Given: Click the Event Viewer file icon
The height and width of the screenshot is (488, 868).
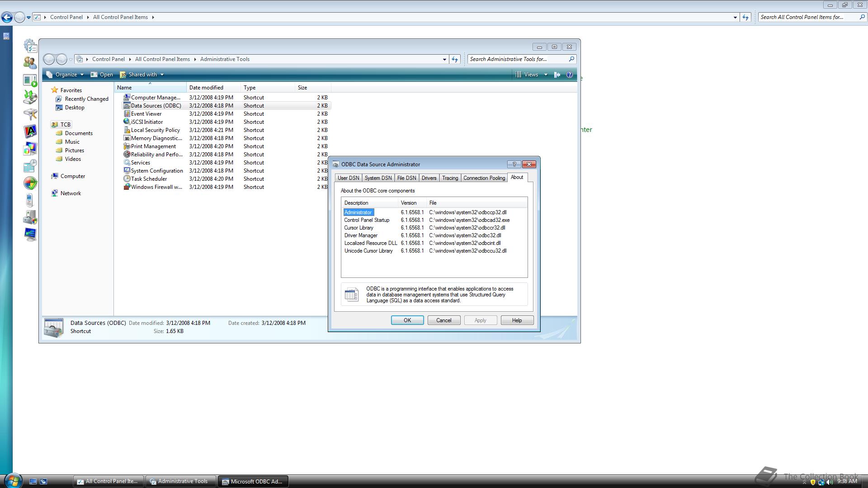Looking at the screenshot, I should [127, 114].
